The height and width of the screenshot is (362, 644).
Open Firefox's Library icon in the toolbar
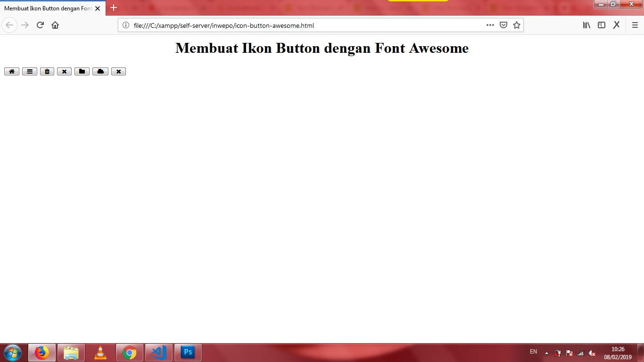click(x=586, y=25)
